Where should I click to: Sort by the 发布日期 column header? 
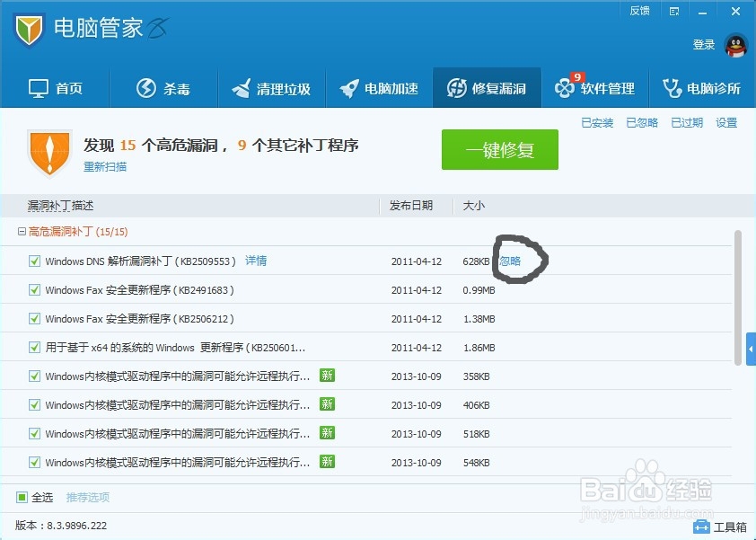point(411,206)
